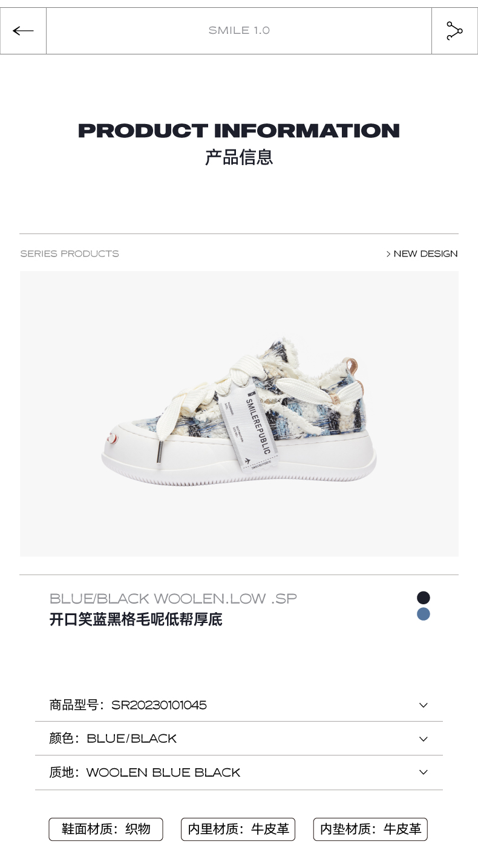The image size is (478, 868).
Task: Select the blue color swatch dot
Action: [x=424, y=614]
